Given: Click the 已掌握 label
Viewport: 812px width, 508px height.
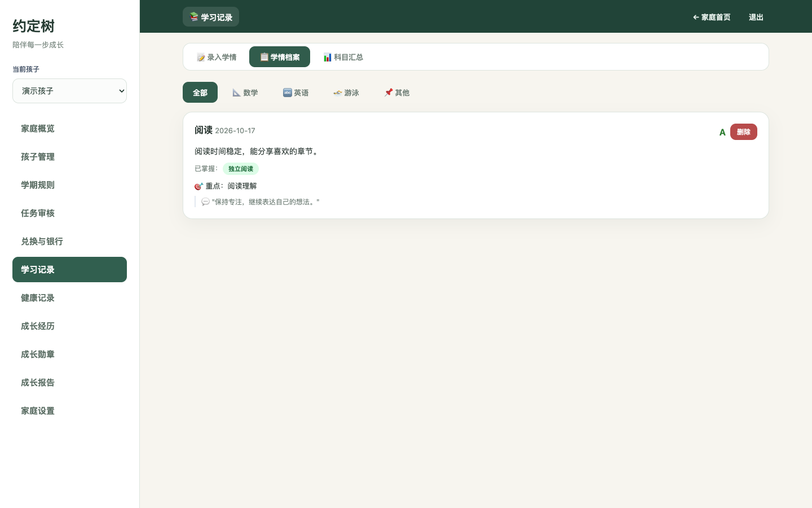Looking at the screenshot, I should click(x=206, y=169).
